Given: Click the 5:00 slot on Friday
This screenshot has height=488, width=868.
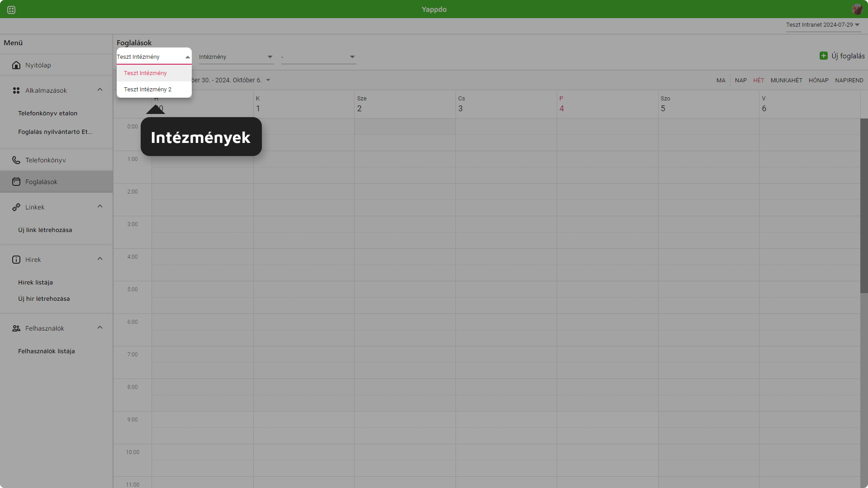Looking at the screenshot, I should click(607, 289).
